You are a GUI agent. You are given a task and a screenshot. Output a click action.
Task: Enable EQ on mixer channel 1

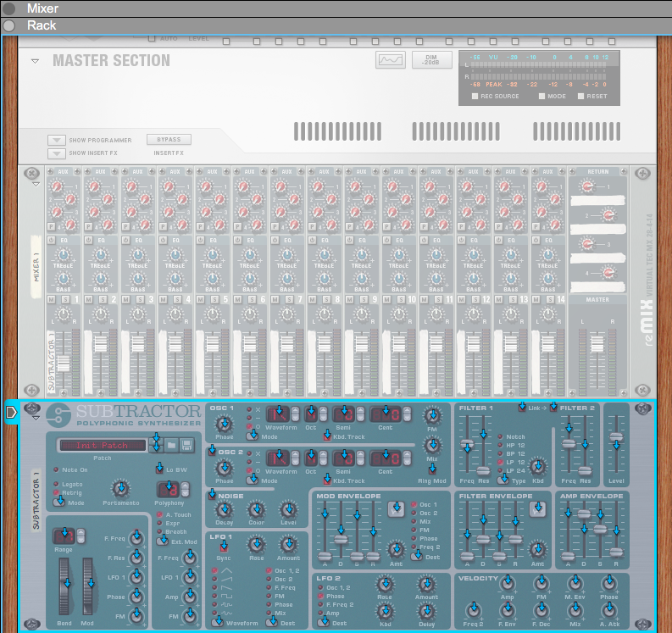click(x=51, y=240)
